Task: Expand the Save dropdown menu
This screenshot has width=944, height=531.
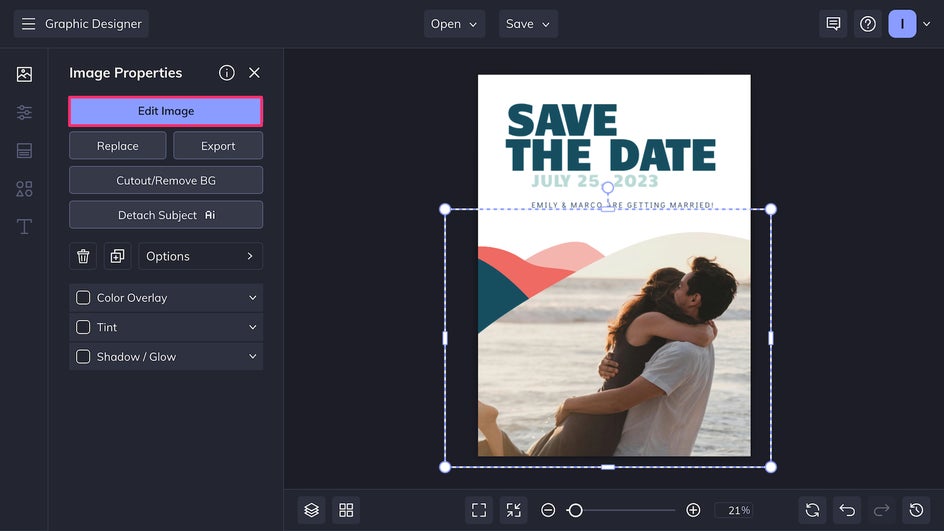Action: tap(528, 24)
